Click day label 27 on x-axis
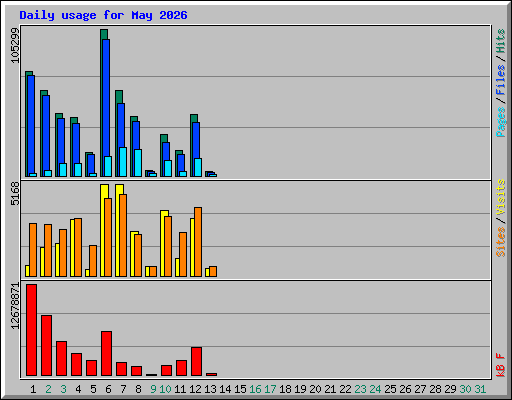The width and height of the screenshot is (512, 400). [x=420, y=389]
